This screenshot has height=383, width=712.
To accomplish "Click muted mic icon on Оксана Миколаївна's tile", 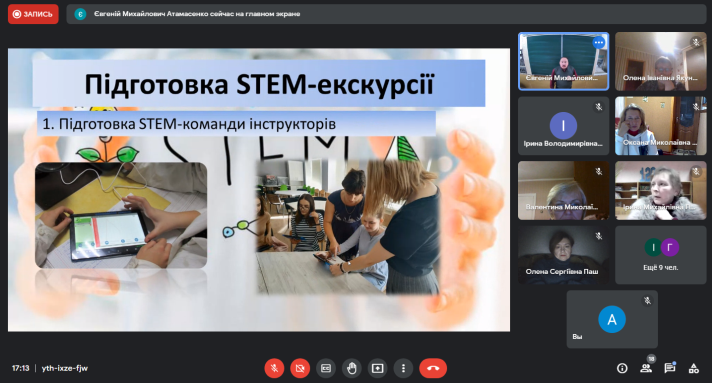I will click(696, 107).
